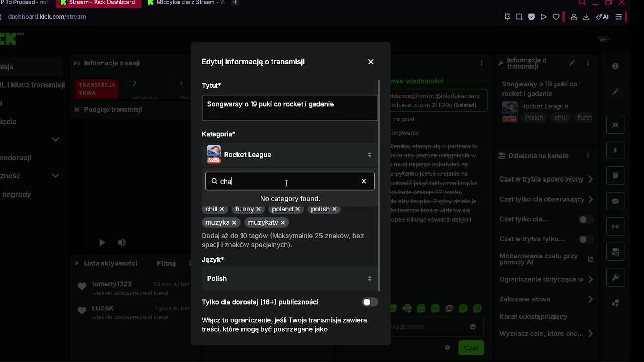
Task: Remove the 'polish' tag
Action: click(334, 209)
